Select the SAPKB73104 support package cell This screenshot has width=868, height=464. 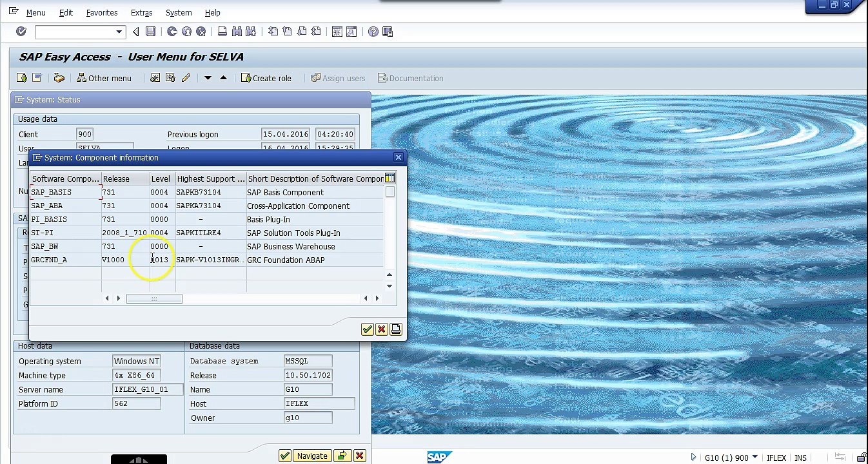pos(211,192)
